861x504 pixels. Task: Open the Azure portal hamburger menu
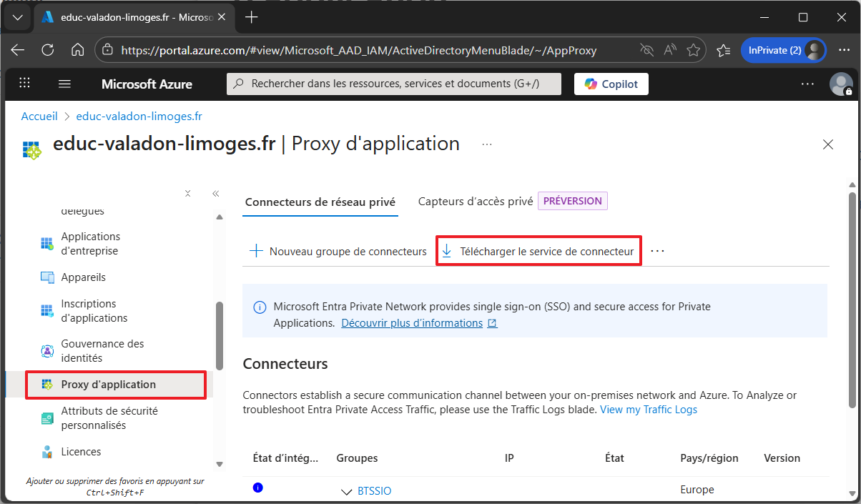pyautogui.click(x=64, y=84)
